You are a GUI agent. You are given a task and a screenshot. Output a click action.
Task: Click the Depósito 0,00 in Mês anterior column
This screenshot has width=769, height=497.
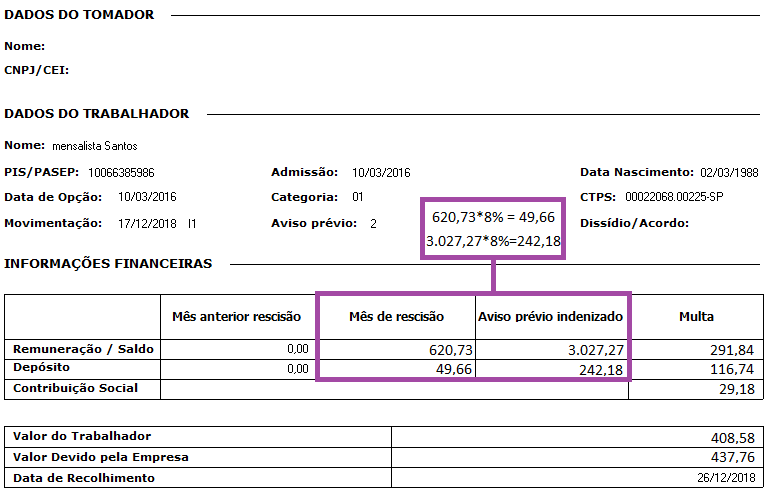point(298,368)
